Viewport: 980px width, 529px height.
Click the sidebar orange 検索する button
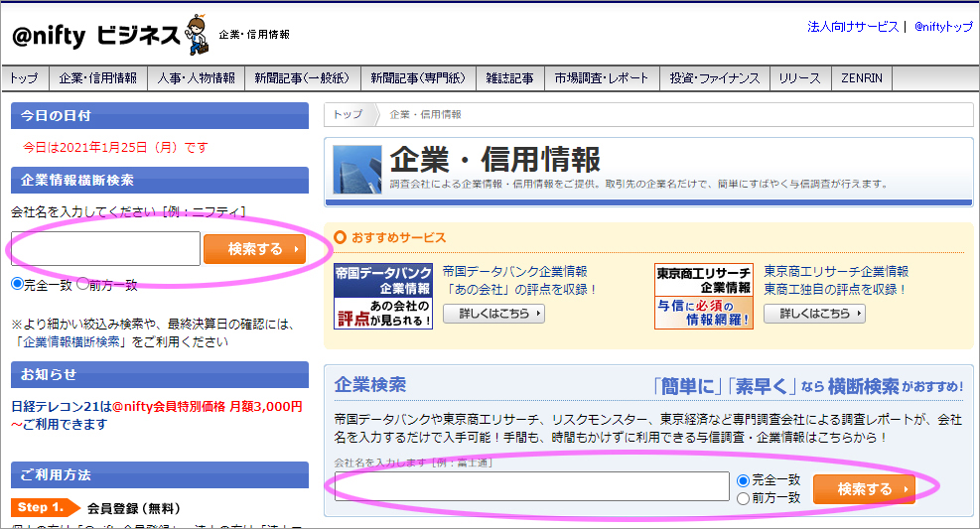(x=255, y=249)
